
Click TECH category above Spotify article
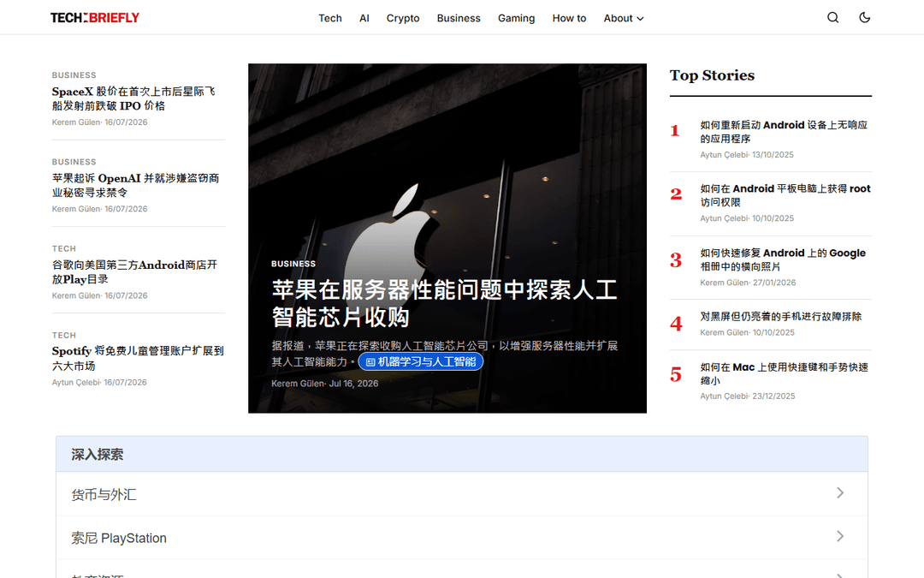point(63,335)
